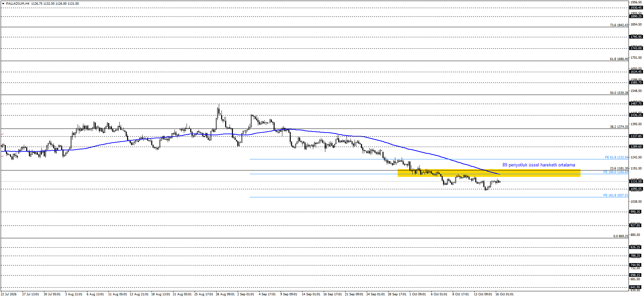The width and height of the screenshot is (644, 298).
Task: Select the 61.8 1686.40 Fibonacci label
Action: point(619,59)
